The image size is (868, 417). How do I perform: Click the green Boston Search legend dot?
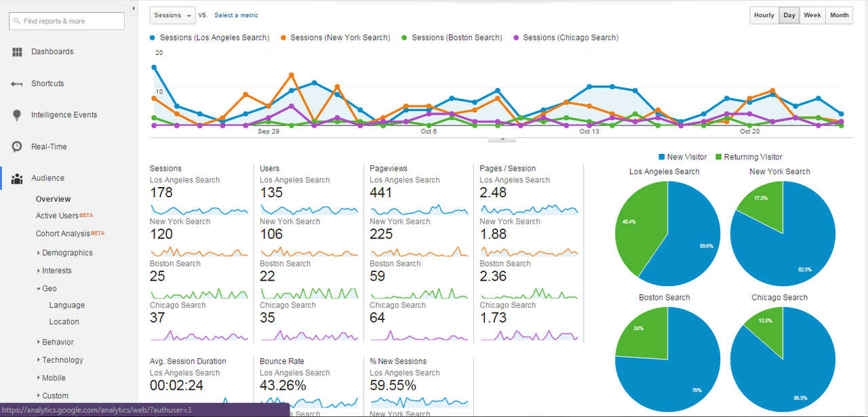(x=405, y=38)
